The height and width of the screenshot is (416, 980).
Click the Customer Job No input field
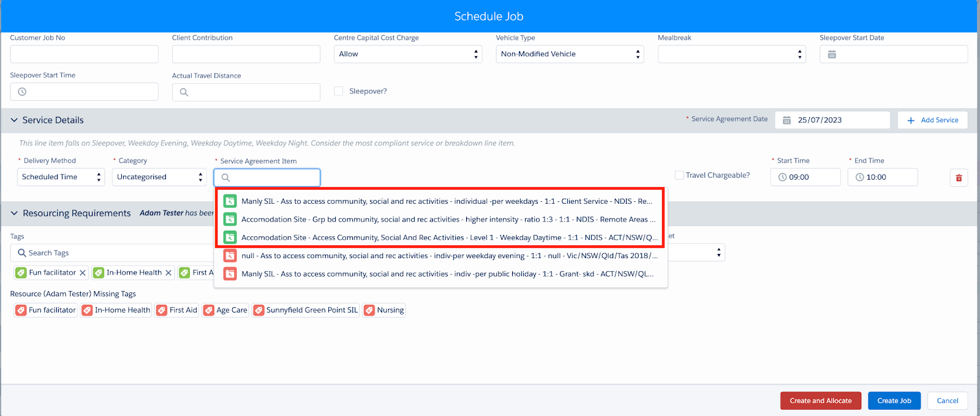point(84,54)
